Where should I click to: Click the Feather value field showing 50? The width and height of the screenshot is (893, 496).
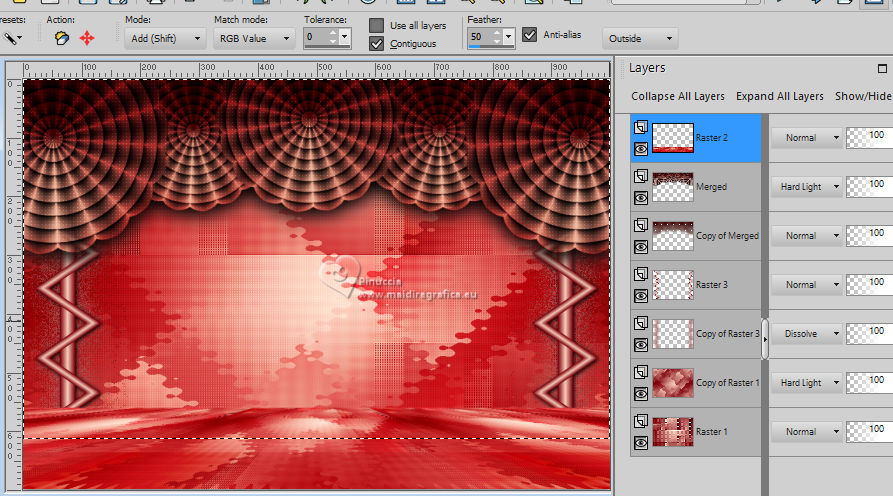481,37
